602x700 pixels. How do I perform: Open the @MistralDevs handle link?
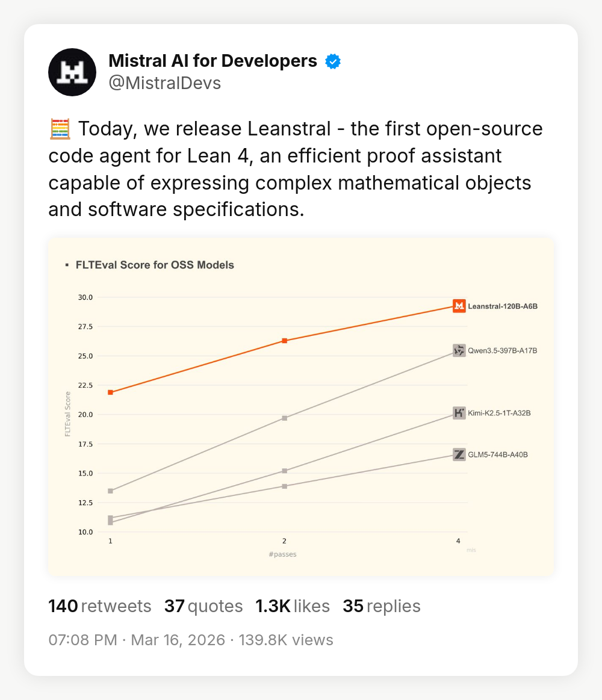[164, 83]
